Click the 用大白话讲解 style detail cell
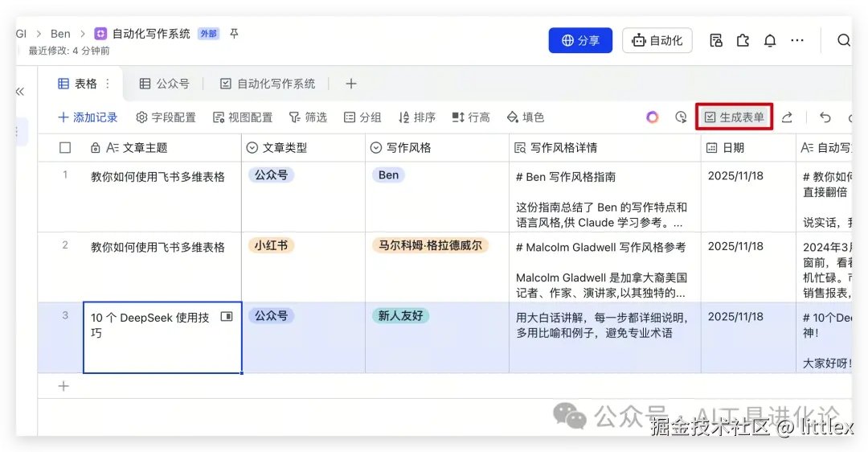The image size is (868, 452). (605, 338)
